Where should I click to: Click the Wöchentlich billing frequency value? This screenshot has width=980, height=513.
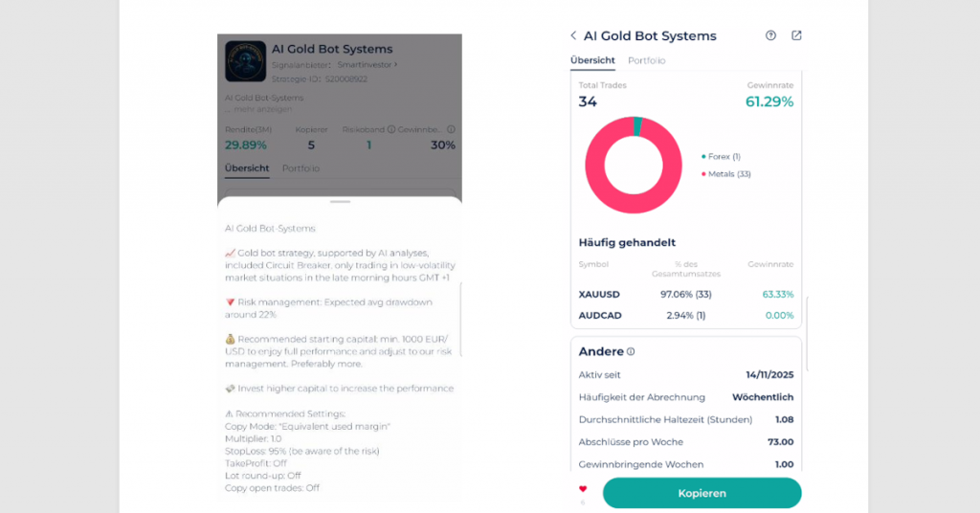[x=763, y=397]
